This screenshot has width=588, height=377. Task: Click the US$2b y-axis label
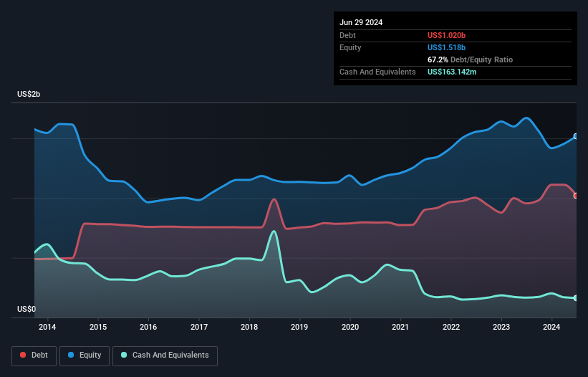29,94
